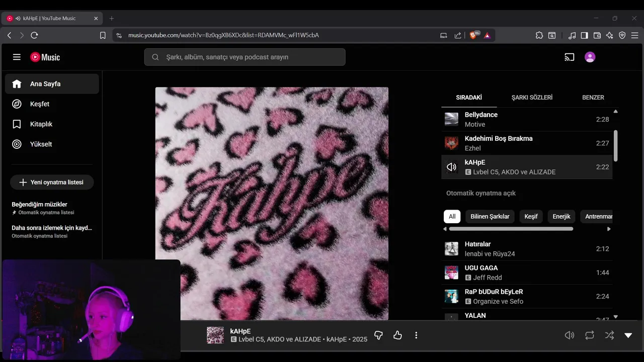Viewport: 644px width, 362px height.
Task: Bookmark this page icon
Action: [x=103, y=35]
